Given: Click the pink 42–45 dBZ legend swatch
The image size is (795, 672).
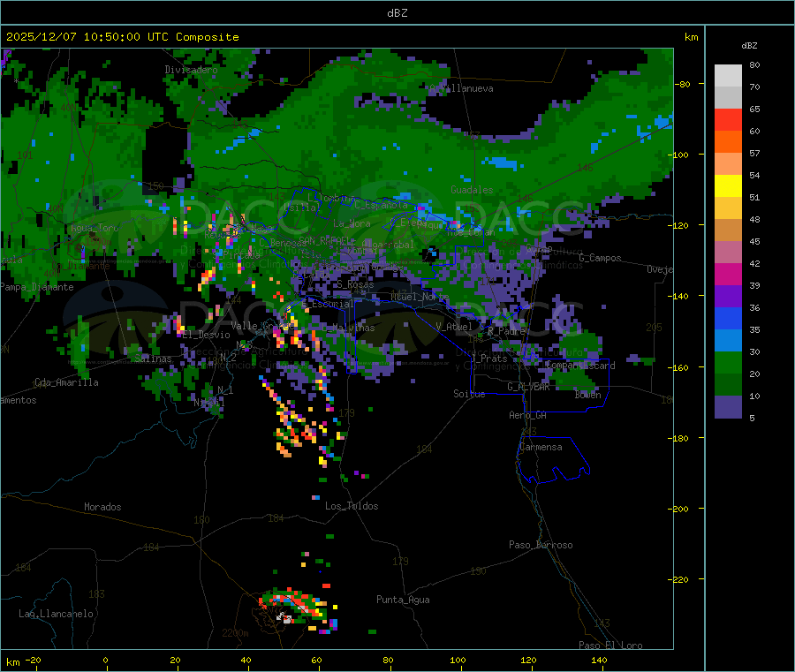Looking at the screenshot, I should tap(728, 253).
